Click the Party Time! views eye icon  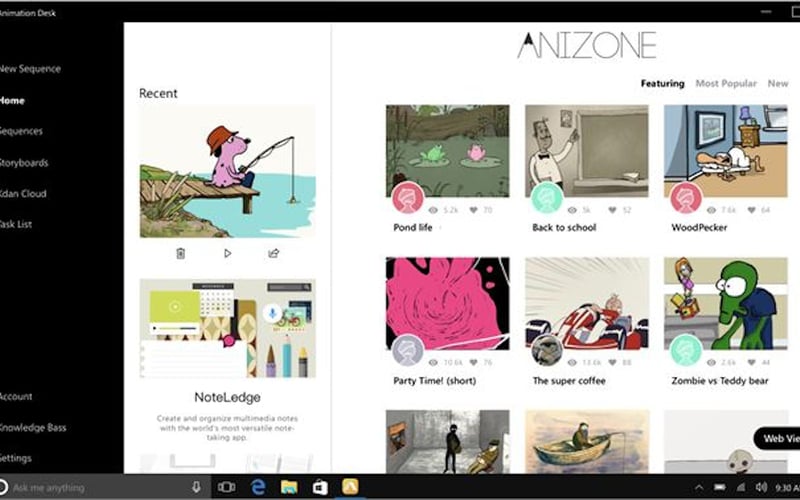tap(433, 362)
